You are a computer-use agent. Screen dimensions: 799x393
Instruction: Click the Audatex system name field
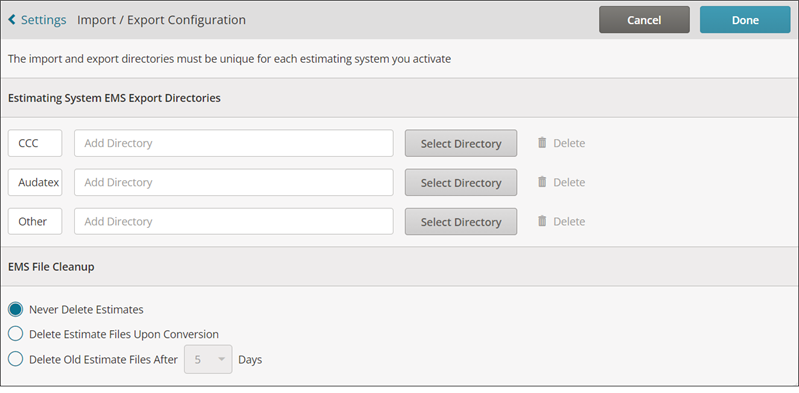(x=35, y=182)
